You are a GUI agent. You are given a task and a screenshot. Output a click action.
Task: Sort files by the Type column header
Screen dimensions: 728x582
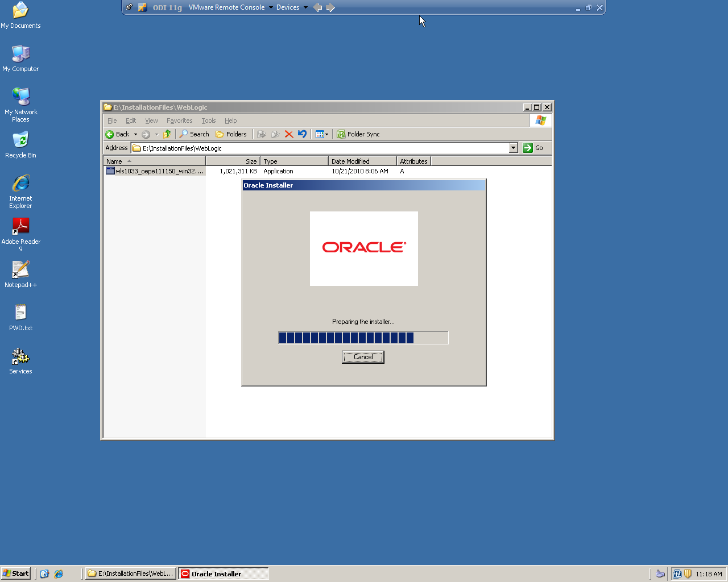click(x=294, y=161)
